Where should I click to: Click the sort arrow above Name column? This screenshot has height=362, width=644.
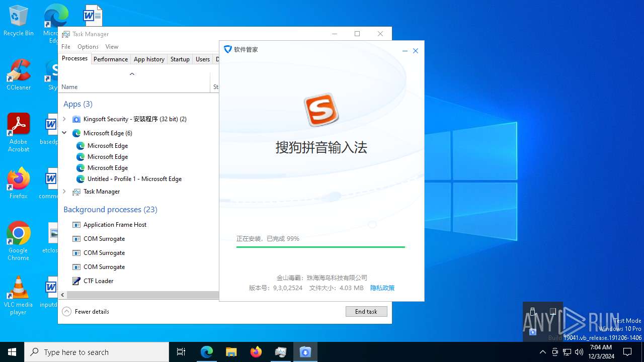pos(132,74)
